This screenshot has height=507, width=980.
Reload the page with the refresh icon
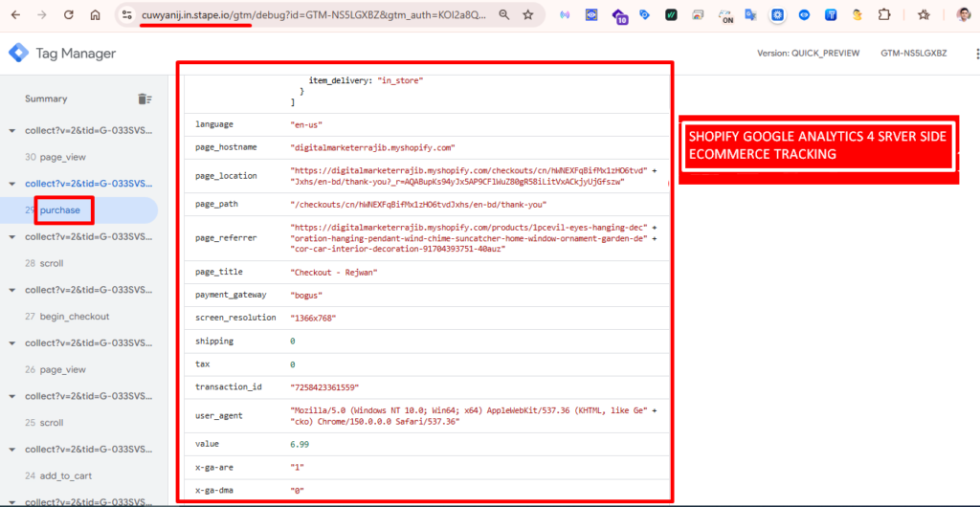pyautogui.click(x=69, y=15)
